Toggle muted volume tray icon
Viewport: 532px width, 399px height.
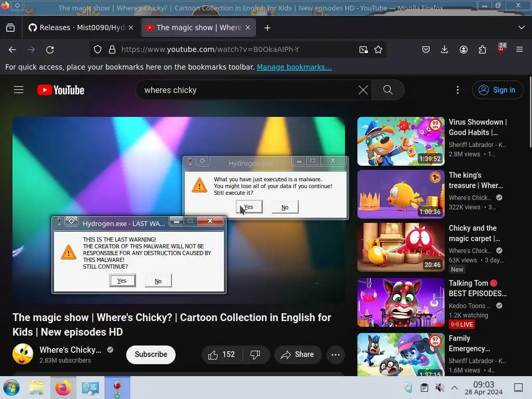coord(440,388)
